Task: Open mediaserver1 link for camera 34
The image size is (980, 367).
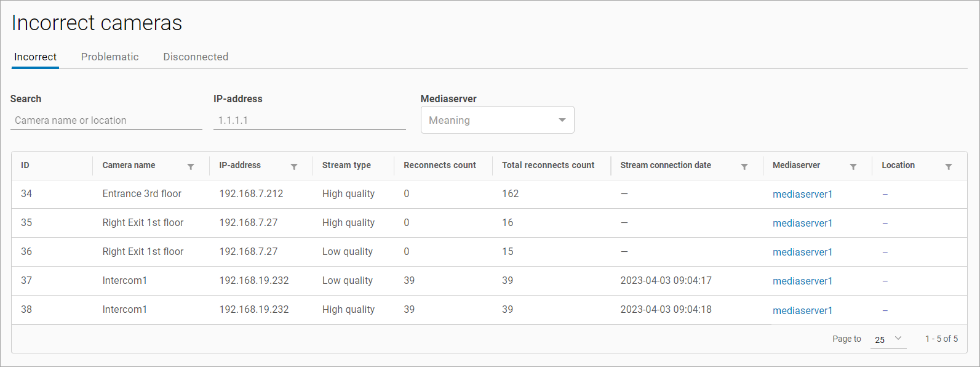Action: coord(802,195)
